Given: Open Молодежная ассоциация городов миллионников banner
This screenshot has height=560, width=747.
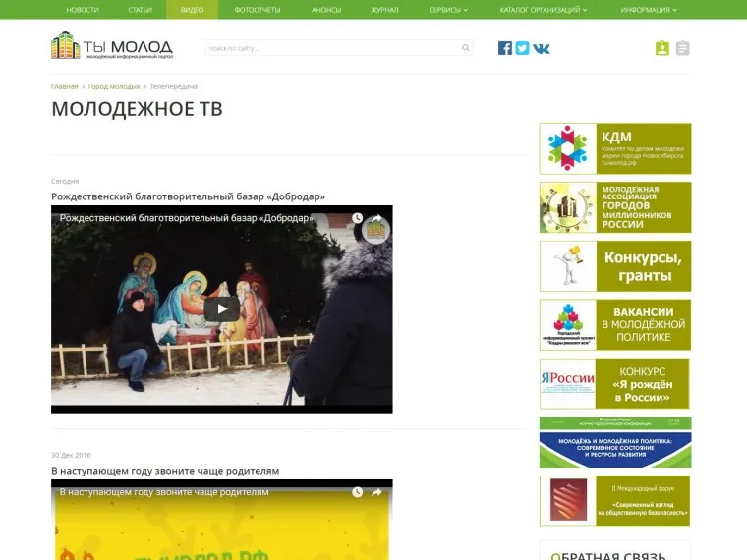Looking at the screenshot, I should 615,207.
